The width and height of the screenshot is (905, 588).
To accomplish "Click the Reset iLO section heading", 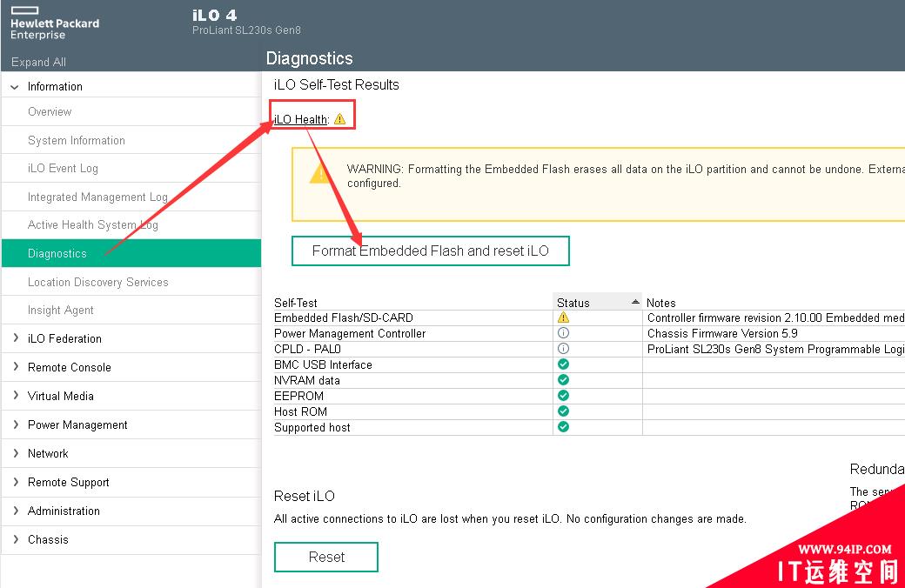I will click(305, 496).
